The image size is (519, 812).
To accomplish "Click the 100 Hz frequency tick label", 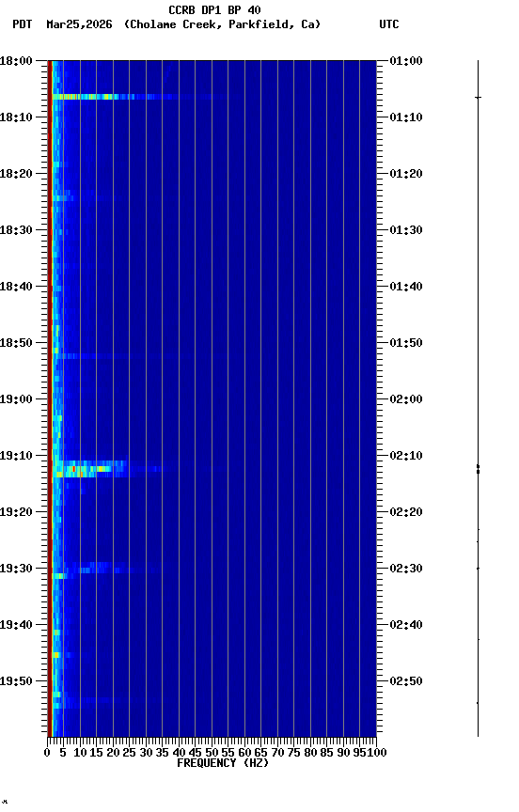I will (x=377, y=754).
